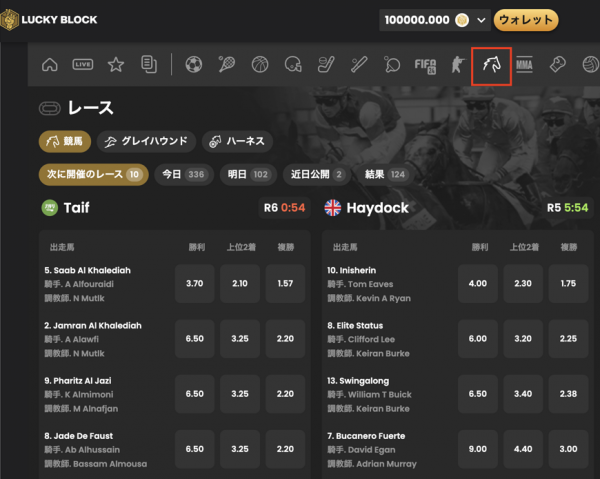This screenshot has width=600, height=479.
Task: Bet place 2.38 on Swingalong
Action: point(568,394)
